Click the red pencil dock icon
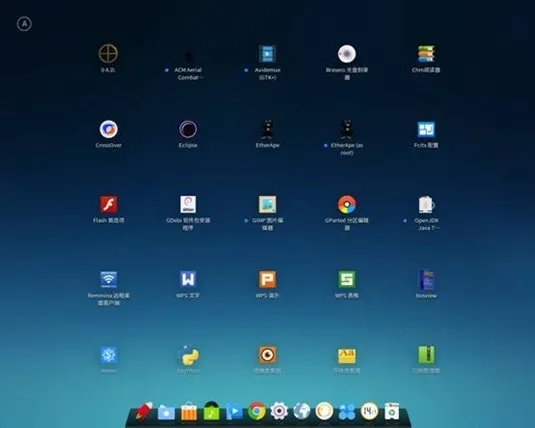The height and width of the screenshot is (428, 535). [x=144, y=411]
